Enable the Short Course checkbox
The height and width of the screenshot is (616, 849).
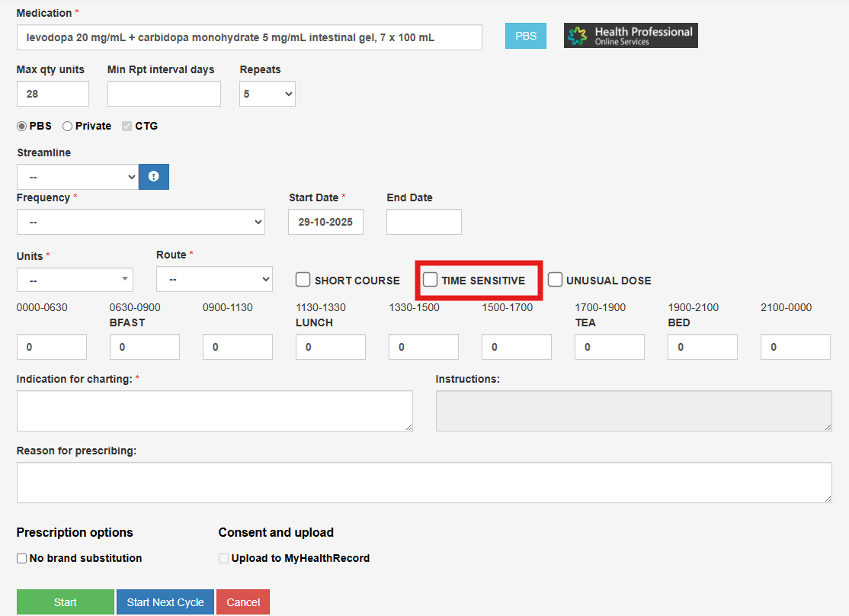[303, 280]
